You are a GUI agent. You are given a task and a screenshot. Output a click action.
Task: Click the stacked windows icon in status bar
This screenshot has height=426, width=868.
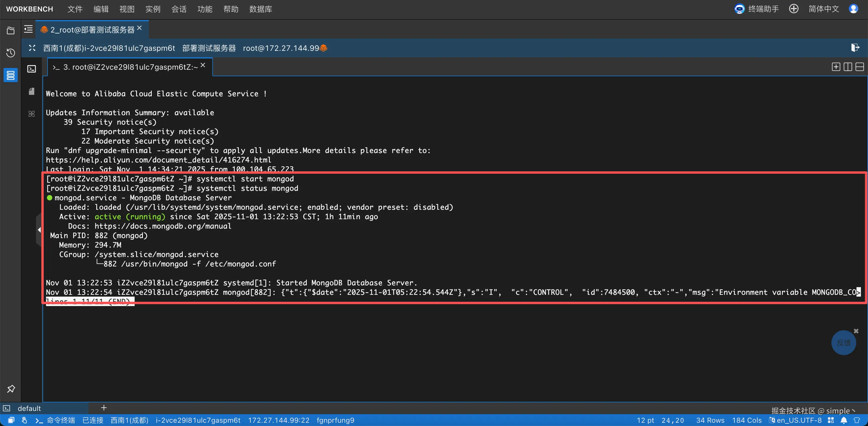(11, 420)
